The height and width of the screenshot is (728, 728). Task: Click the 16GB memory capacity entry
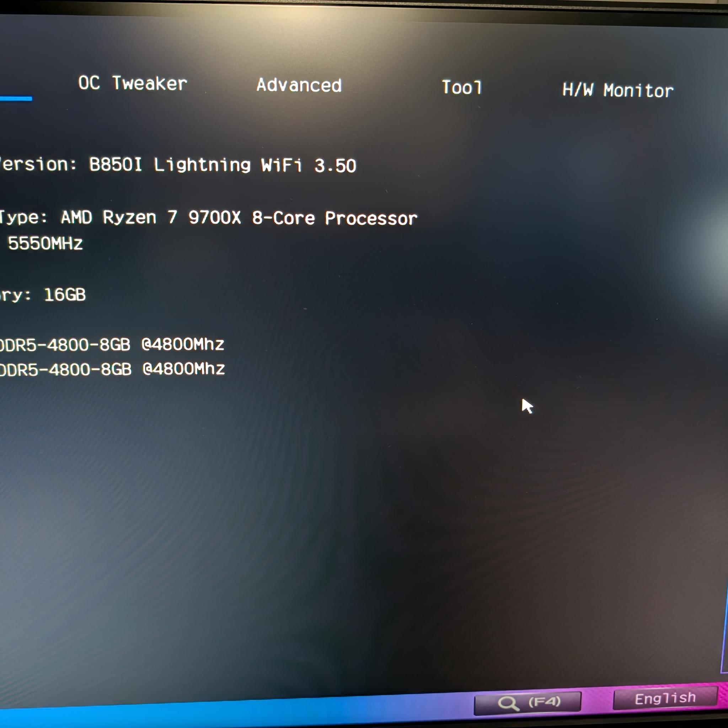[x=64, y=295]
